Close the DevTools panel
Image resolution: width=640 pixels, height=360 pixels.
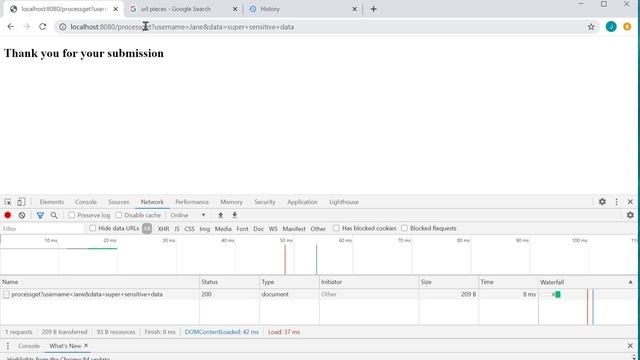point(630,202)
